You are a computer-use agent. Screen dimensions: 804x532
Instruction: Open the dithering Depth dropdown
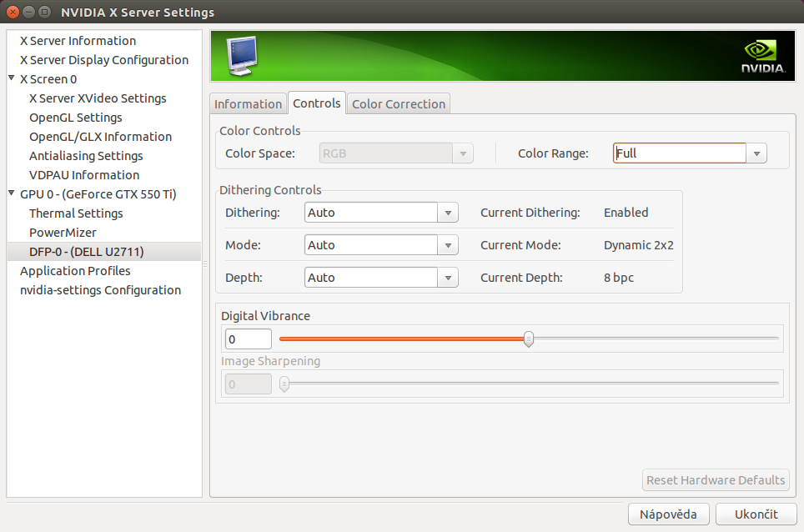(x=381, y=278)
